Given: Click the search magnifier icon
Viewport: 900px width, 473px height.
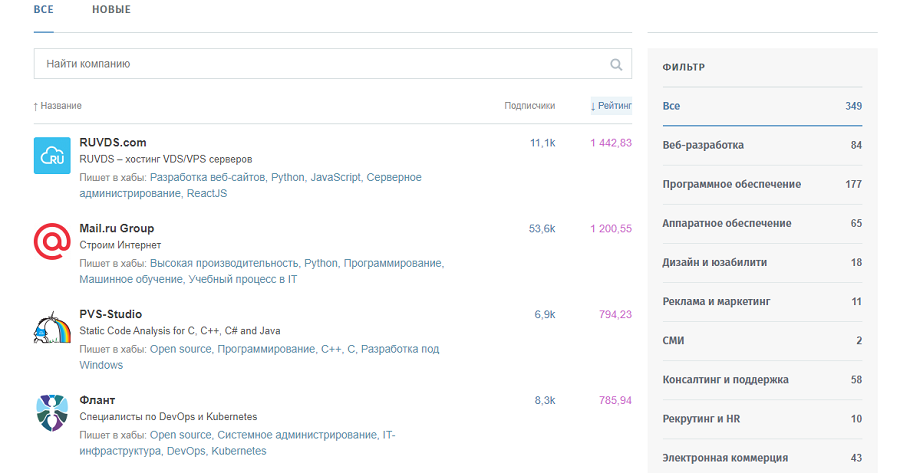Looking at the screenshot, I should pos(616,64).
